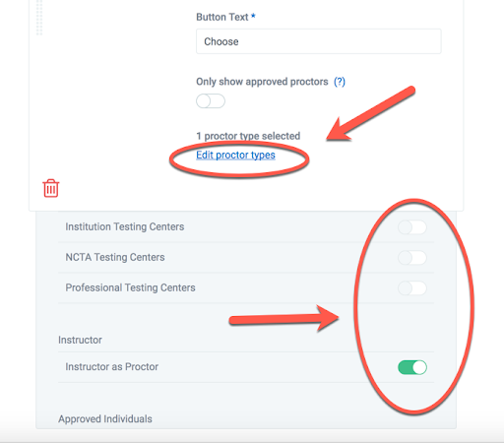The height and width of the screenshot is (443, 504).
Task: Click the 1 proctor type selected text
Action: 248,136
